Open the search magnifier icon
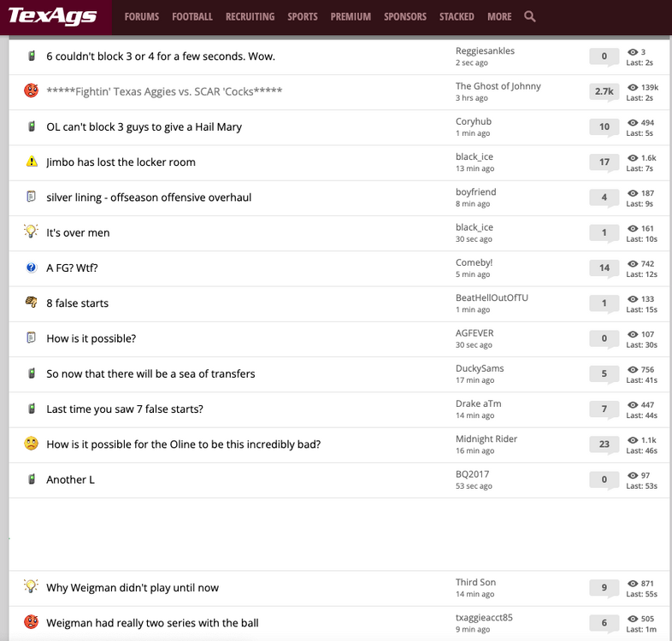 (x=530, y=17)
